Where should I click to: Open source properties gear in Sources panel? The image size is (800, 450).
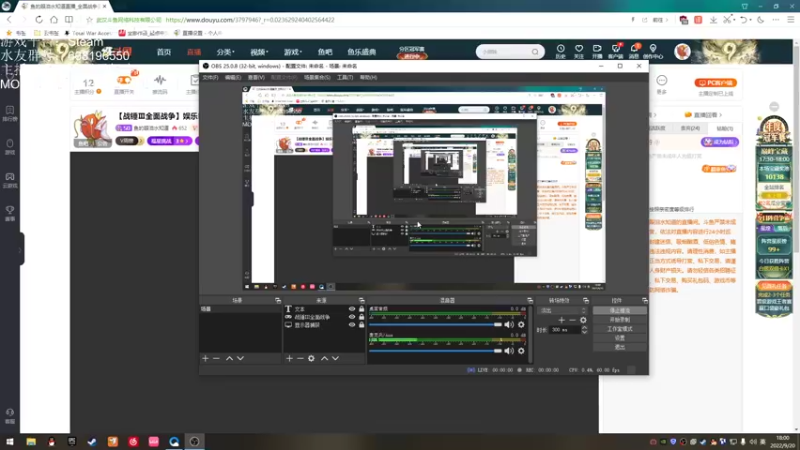pyautogui.click(x=311, y=359)
